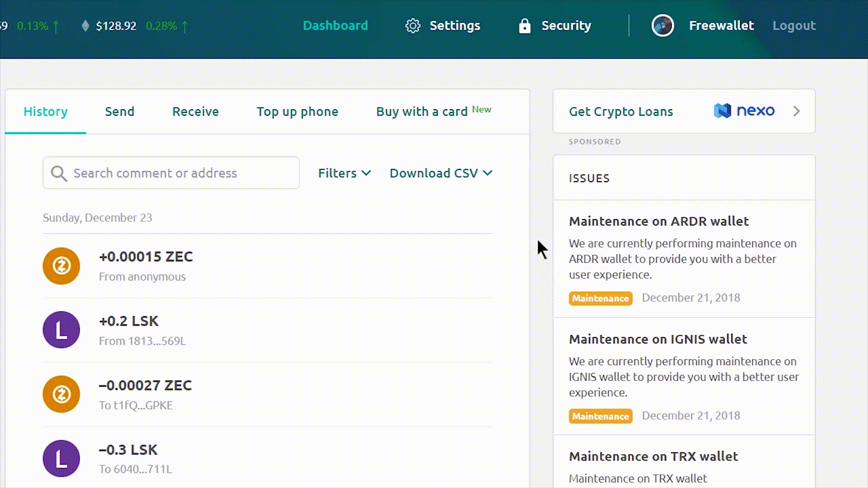Click the Settings gear icon
Viewport: 868px width, 488px height.
tap(412, 26)
